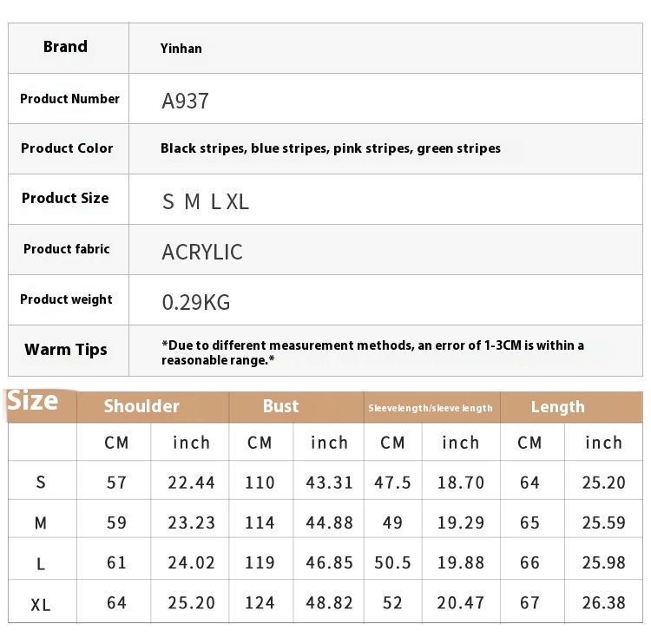
Task: Click the 24.02 shoulder inch value
Action: coord(191,563)
